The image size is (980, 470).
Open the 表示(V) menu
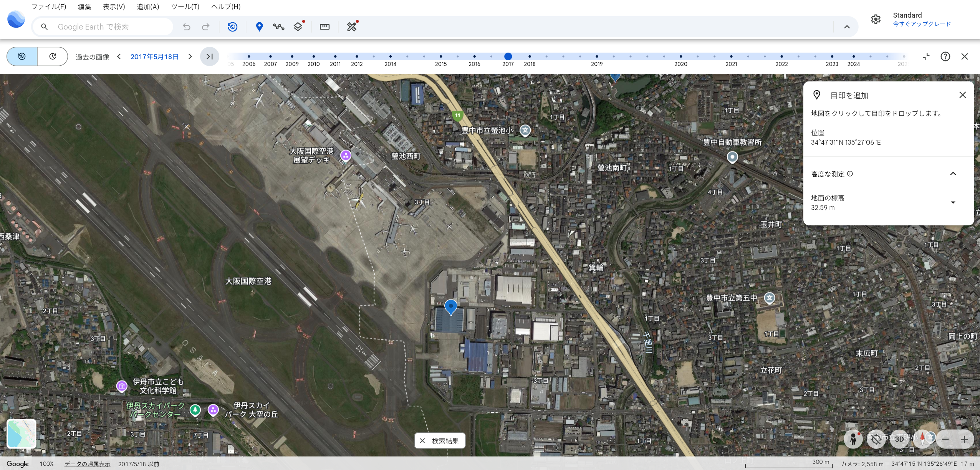(x=114, y=7)
